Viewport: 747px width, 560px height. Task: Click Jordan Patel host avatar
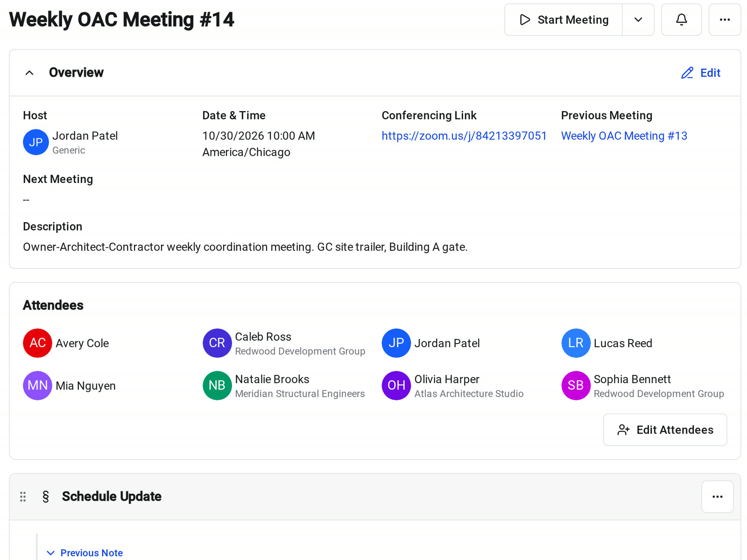[36, 142]
